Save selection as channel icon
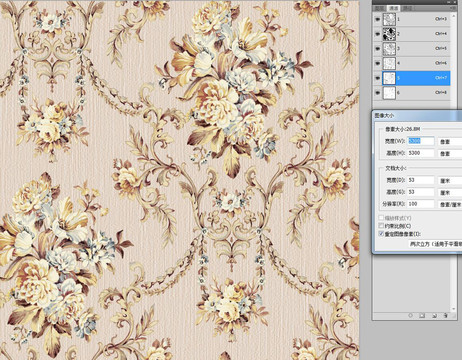462x360 pixels. point(422,315)
